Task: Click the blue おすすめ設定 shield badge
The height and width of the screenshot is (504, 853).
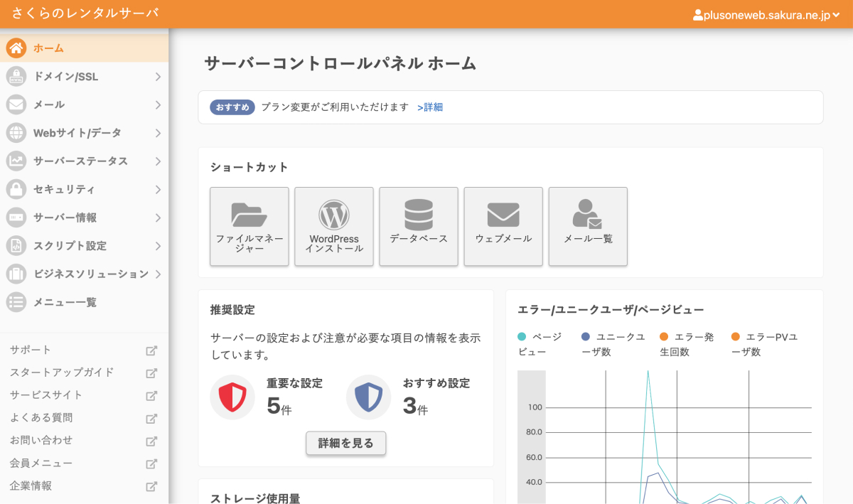Action: (368, 397)
